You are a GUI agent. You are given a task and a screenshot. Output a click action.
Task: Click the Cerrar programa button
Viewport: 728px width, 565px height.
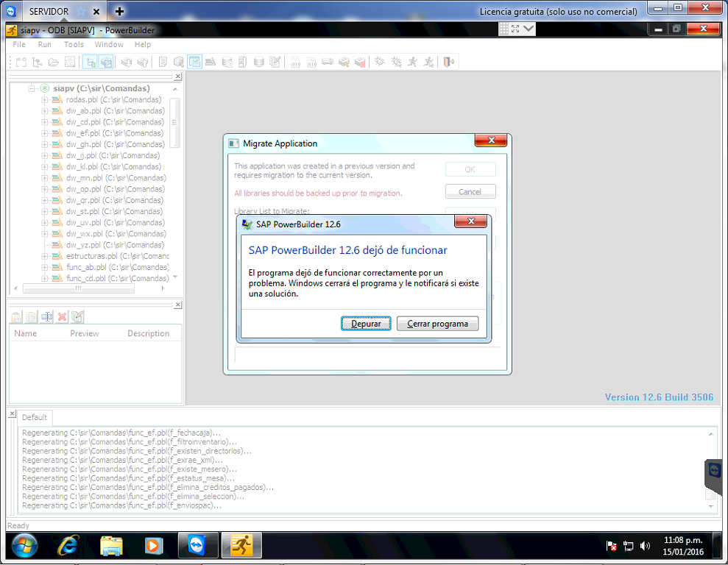pyautogui.click(x=437, y=324)
